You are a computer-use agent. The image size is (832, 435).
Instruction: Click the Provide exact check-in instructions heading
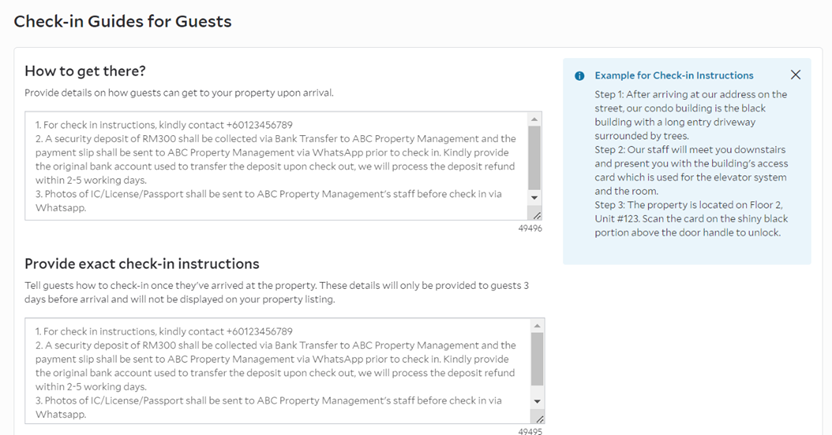coord(142,264)
